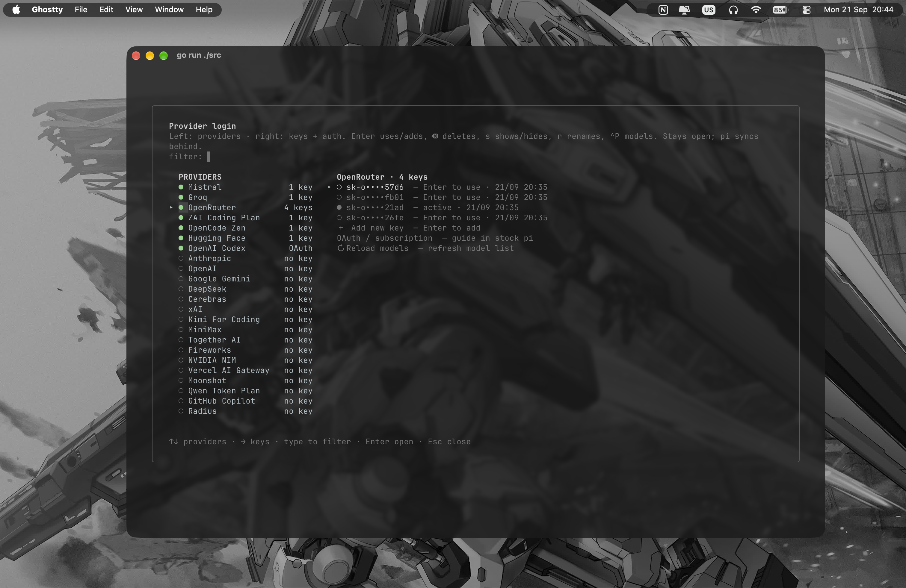
Task: Select the GitHub Copilot provider
Action: (246, 401)
